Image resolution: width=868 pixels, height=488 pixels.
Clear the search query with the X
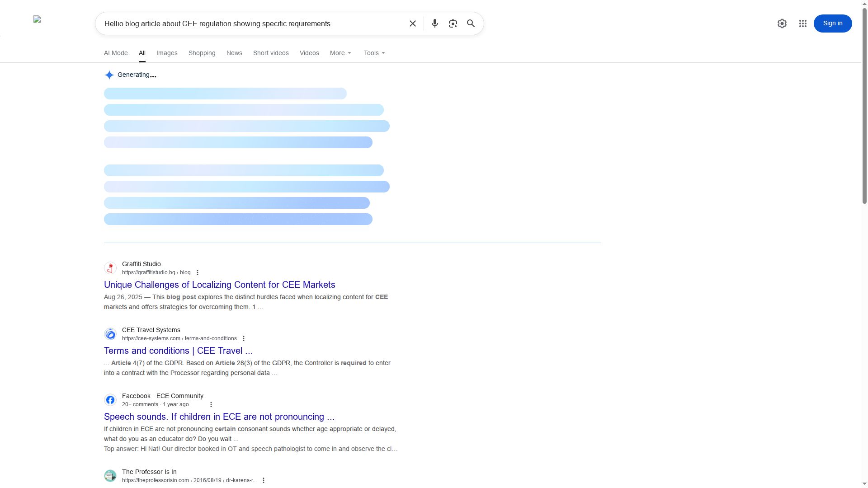tap(412, 23)
